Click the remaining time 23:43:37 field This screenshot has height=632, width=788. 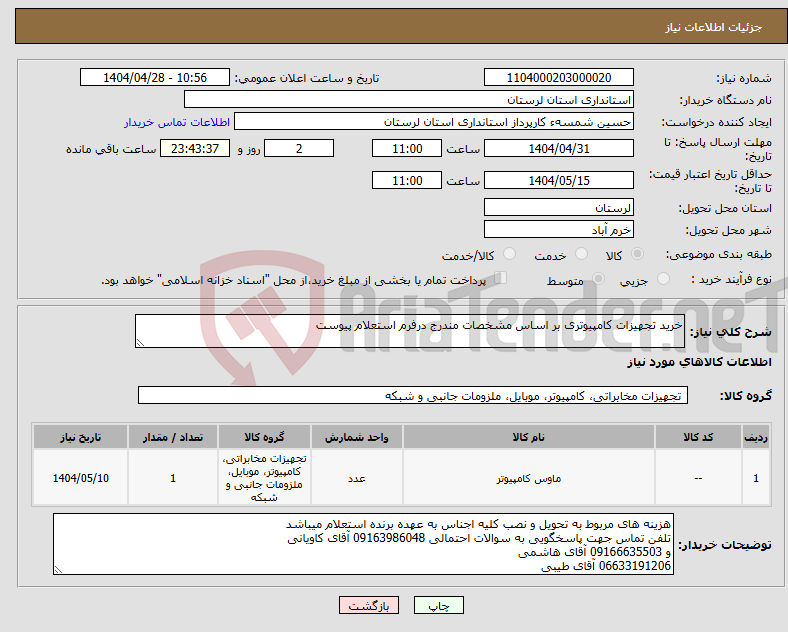click(x=195, y=149)
